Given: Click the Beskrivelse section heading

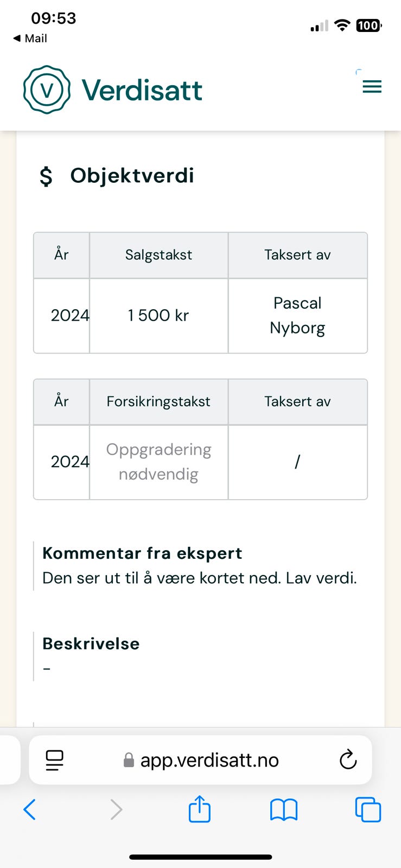Looking at the screenshot, I should 91,643.
